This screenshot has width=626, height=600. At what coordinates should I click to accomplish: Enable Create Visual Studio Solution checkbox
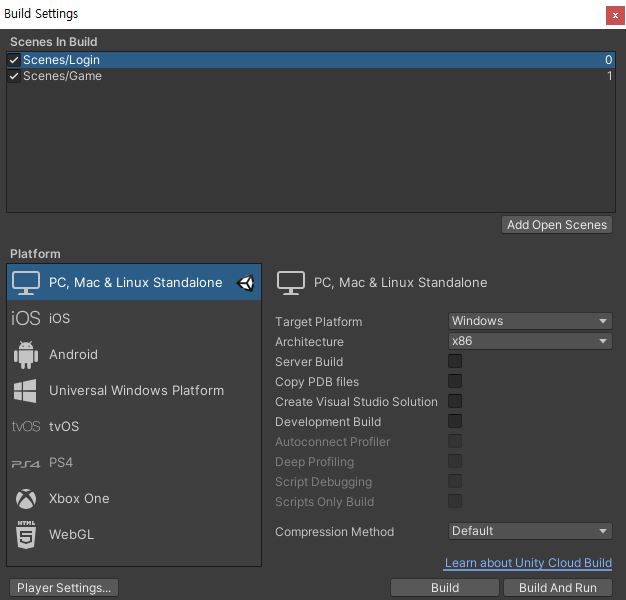click(455, 401)
